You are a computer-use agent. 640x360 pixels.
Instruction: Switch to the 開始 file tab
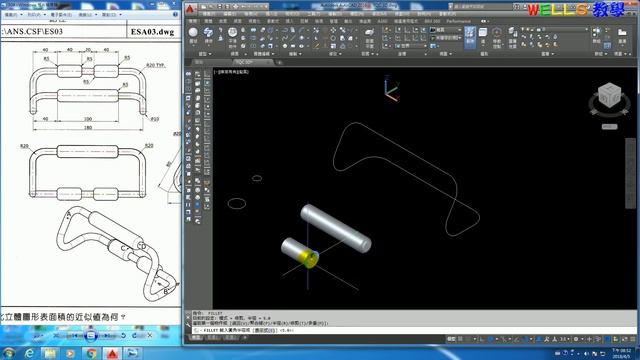click(x=200, y=62)
